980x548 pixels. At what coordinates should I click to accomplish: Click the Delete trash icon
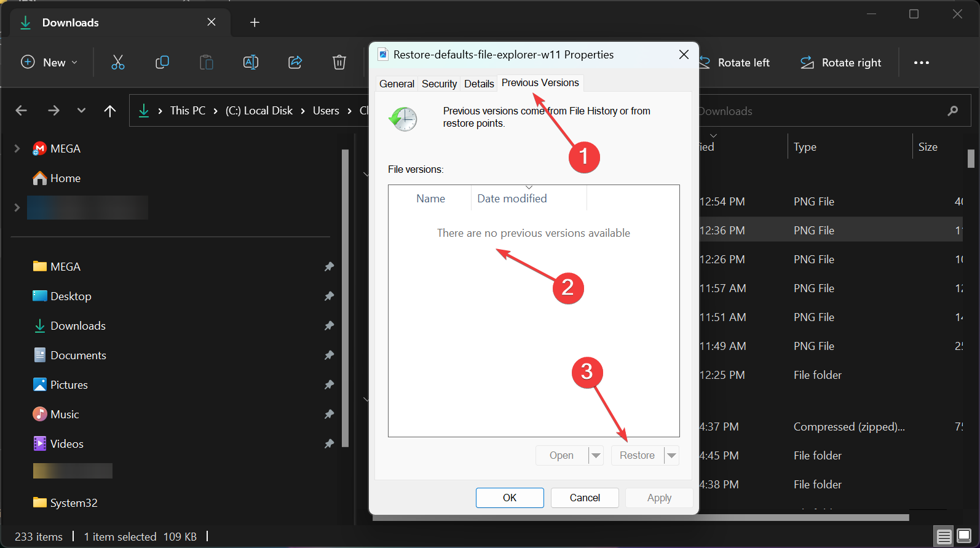coord(339,62)
